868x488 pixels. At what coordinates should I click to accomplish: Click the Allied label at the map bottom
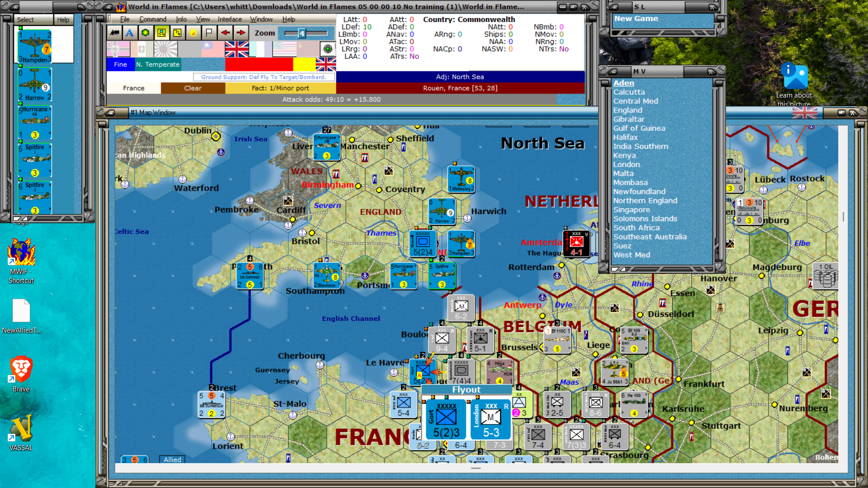tap(172, 459)
